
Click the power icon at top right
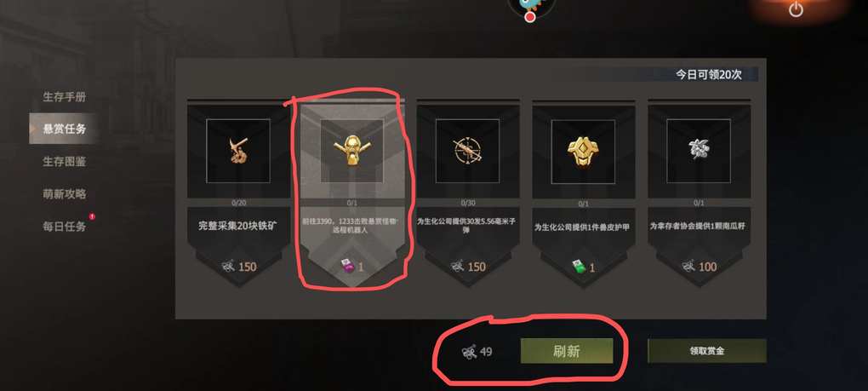796,9
